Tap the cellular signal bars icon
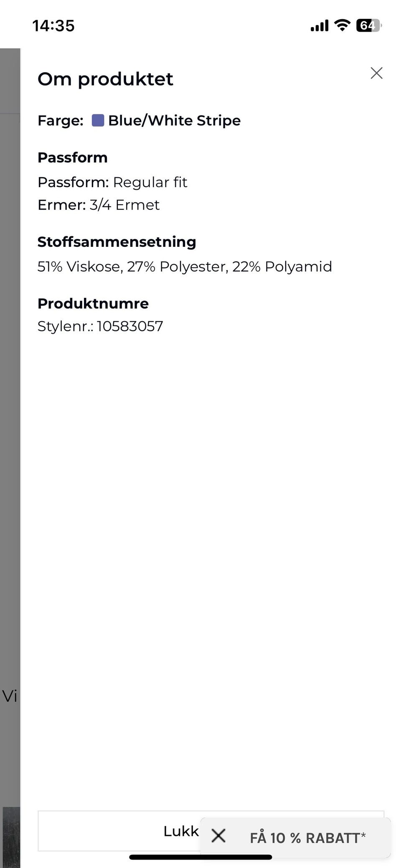The width and height of the screenshot is (401, 868). (x=320, y=26)
